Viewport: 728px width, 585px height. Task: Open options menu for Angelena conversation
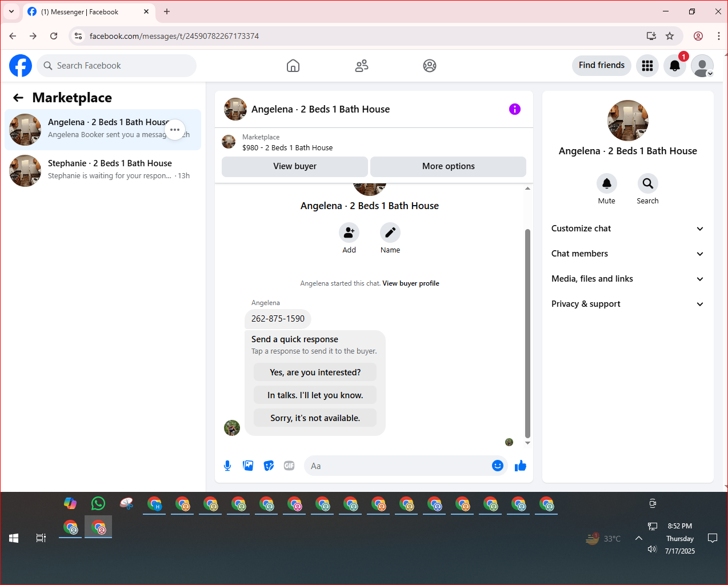coord(175,130)
